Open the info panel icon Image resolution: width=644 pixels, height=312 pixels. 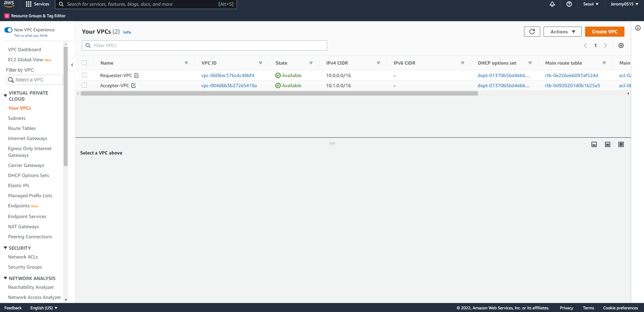[x=638, y=28]
